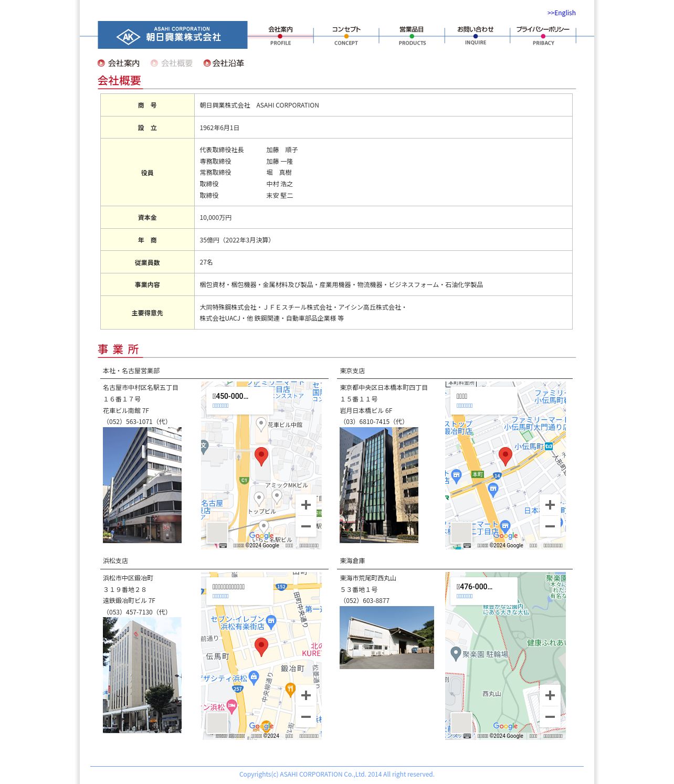Select the 会社概要 sub-navigation link
674x784 pixels.
172,63
